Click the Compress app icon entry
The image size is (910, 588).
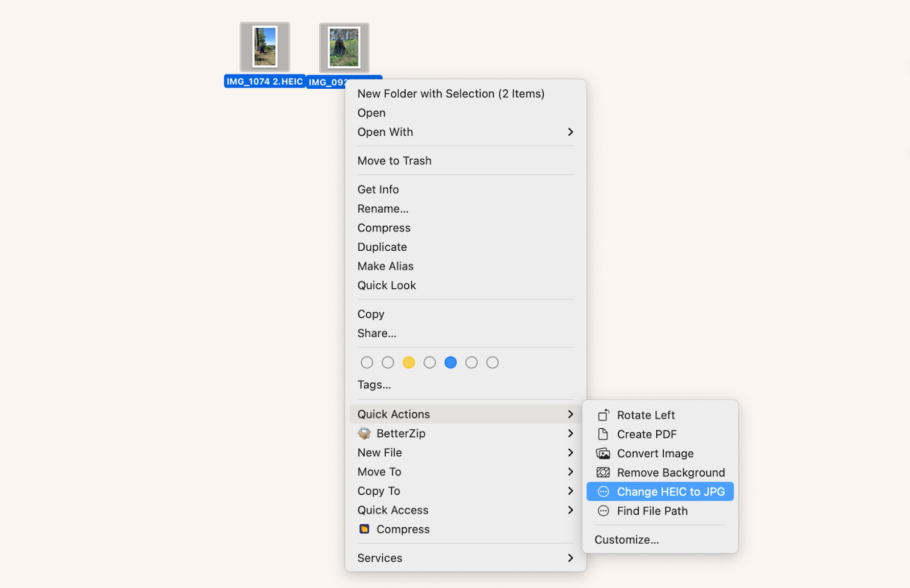(366, 529)
